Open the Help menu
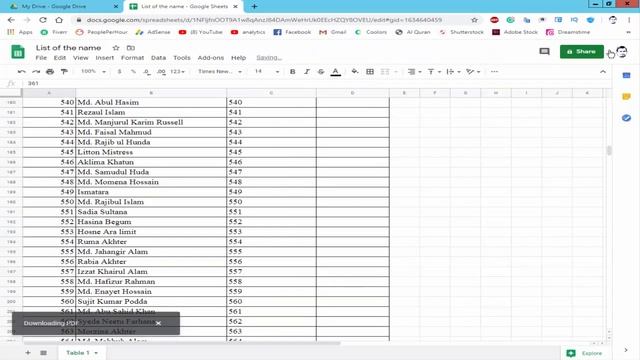 238,58
